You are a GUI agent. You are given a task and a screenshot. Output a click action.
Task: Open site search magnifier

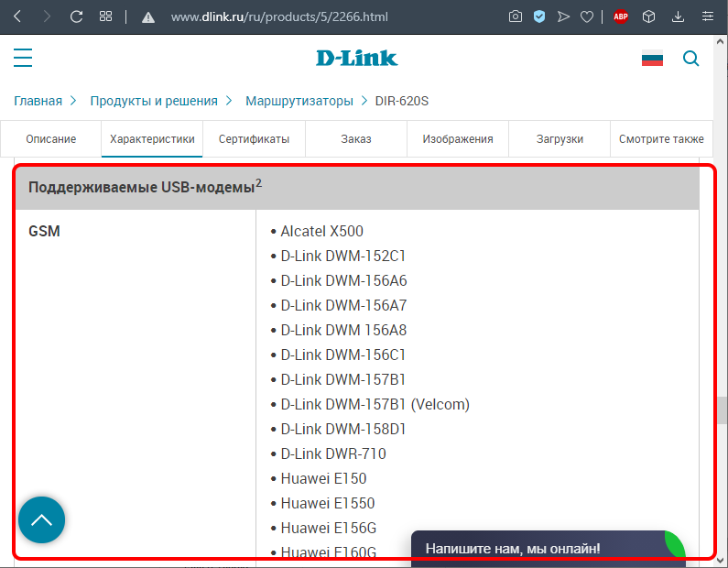pyautogui.click(x=690, y=58)
